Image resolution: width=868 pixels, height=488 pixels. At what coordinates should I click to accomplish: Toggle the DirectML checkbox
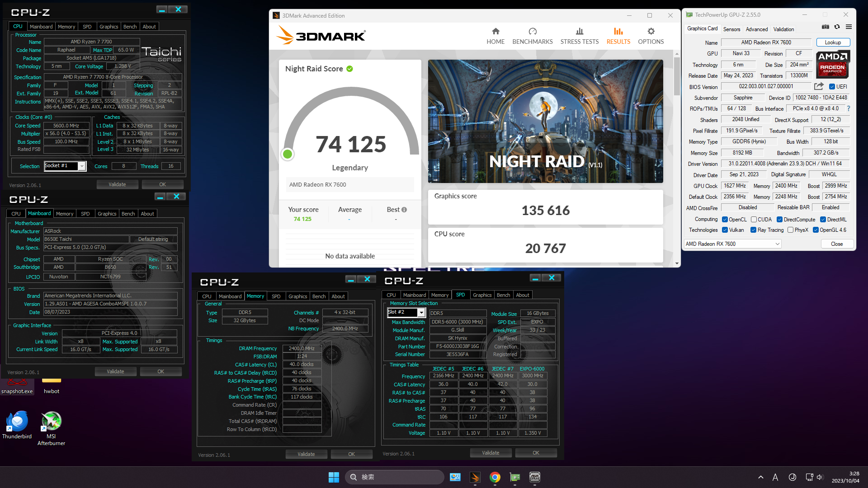823,220
